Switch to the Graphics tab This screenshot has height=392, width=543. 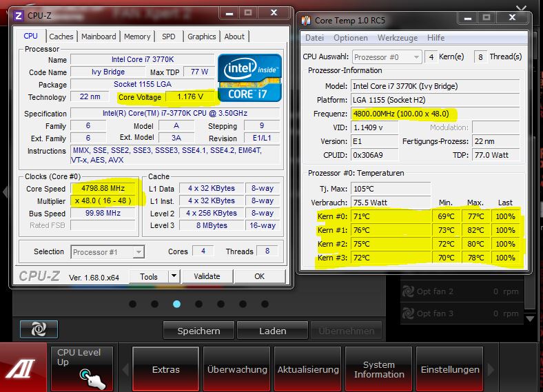click(x=202, y=37)
